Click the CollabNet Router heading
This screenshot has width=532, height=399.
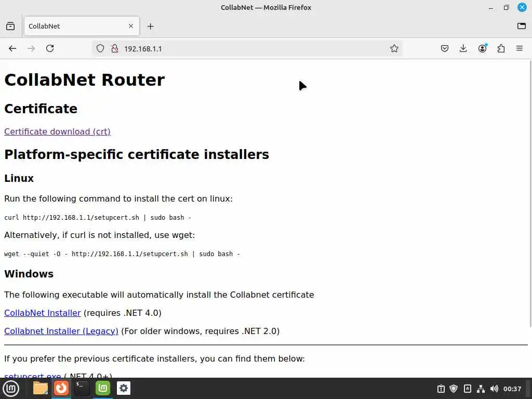click(85, 80)
